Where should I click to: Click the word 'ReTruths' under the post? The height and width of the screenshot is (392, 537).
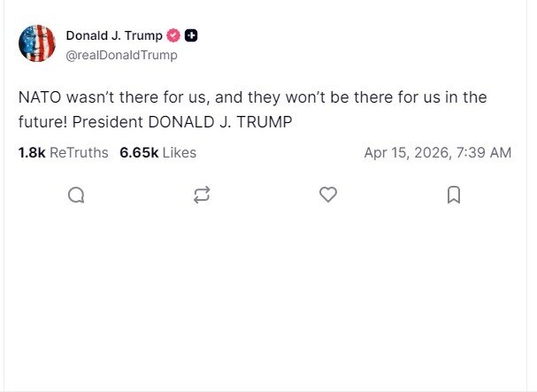point(79,152)
